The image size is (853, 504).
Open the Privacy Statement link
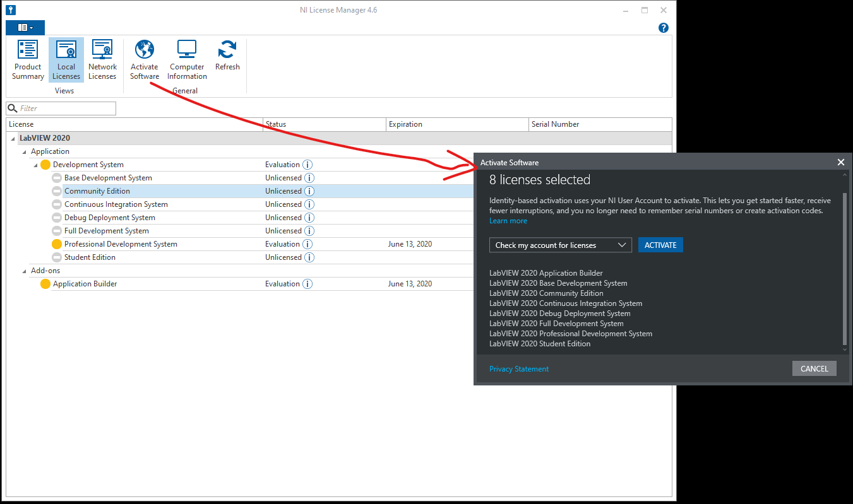point(519,369)
